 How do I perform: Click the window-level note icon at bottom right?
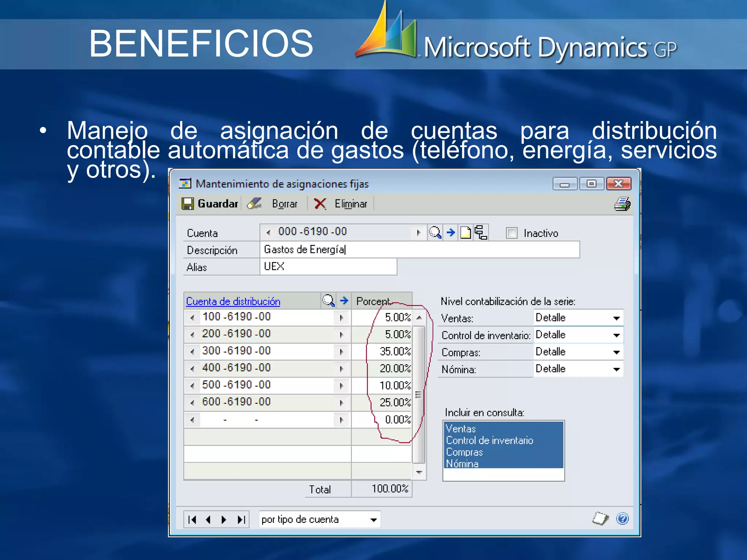pyautogui.click(x=600, y=518)
